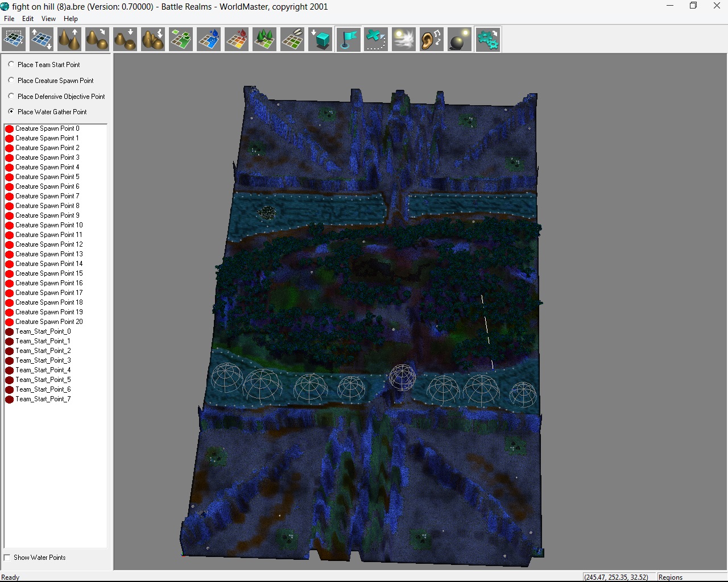Select the ear with music notes tool
This screenshot has width=728, height=582.
[x=432, y=39]
